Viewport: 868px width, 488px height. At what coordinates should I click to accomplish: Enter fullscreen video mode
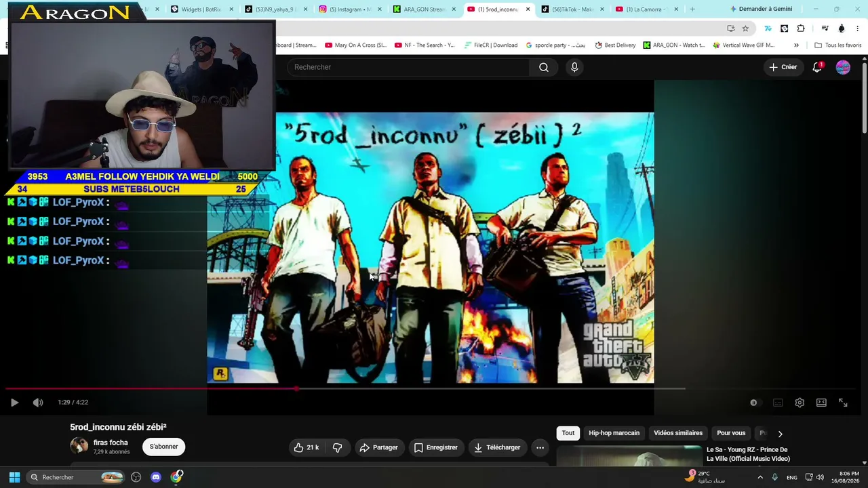click(x=843, y=403)
